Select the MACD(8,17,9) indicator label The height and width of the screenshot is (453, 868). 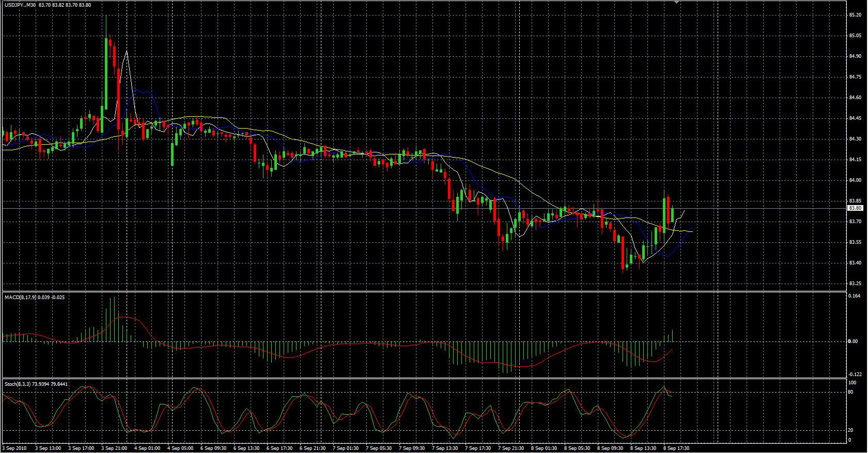(20, 298)
